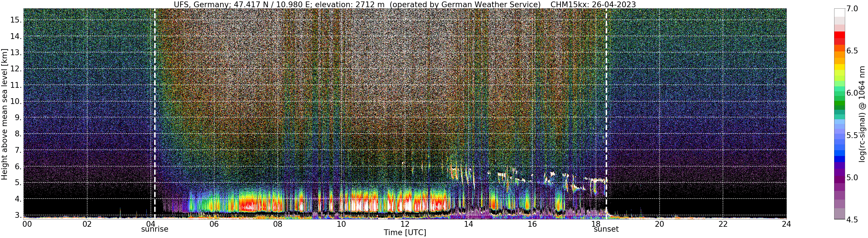Click the colorbar value '5.0'
This screenshot has height=238, width=868.
(852, 177)
